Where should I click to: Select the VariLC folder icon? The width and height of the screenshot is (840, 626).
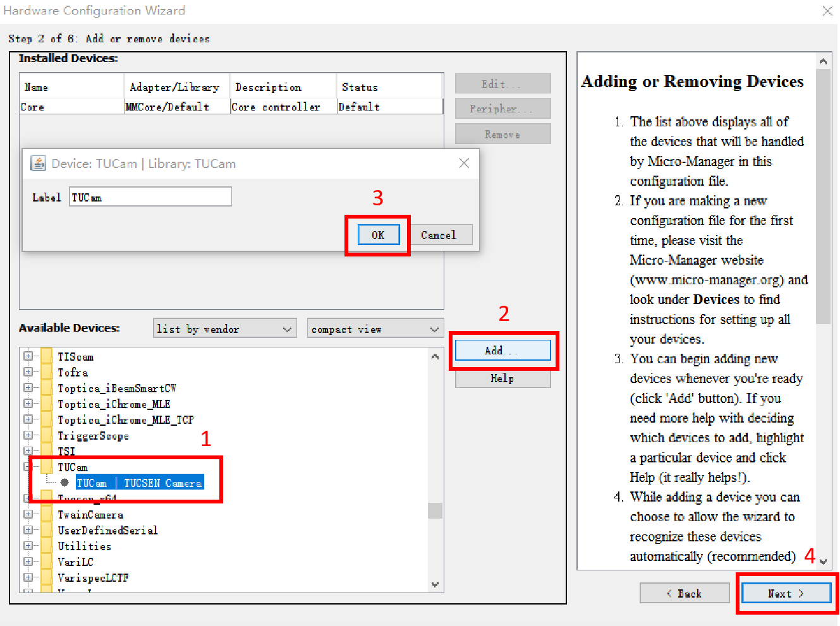tap(47, 562)
